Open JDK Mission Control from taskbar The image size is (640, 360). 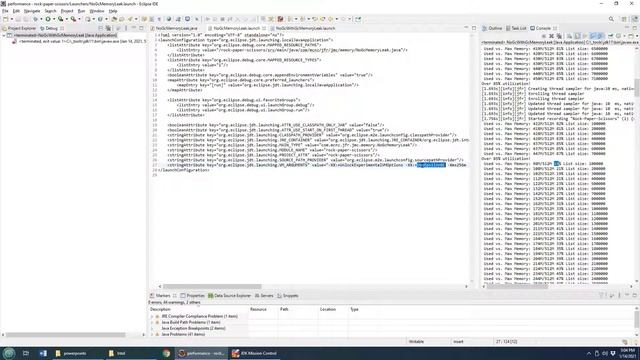pos(255,353)
